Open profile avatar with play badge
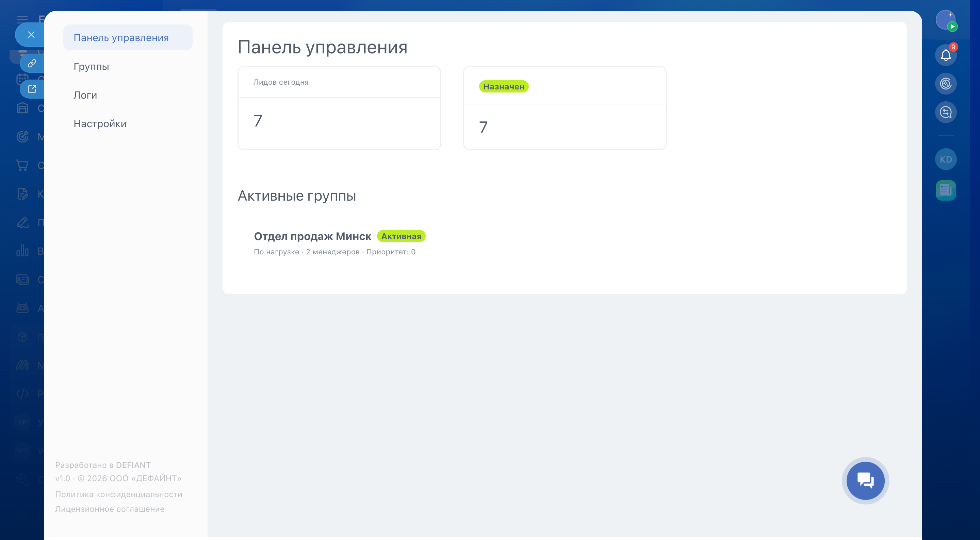 (945, 20)
